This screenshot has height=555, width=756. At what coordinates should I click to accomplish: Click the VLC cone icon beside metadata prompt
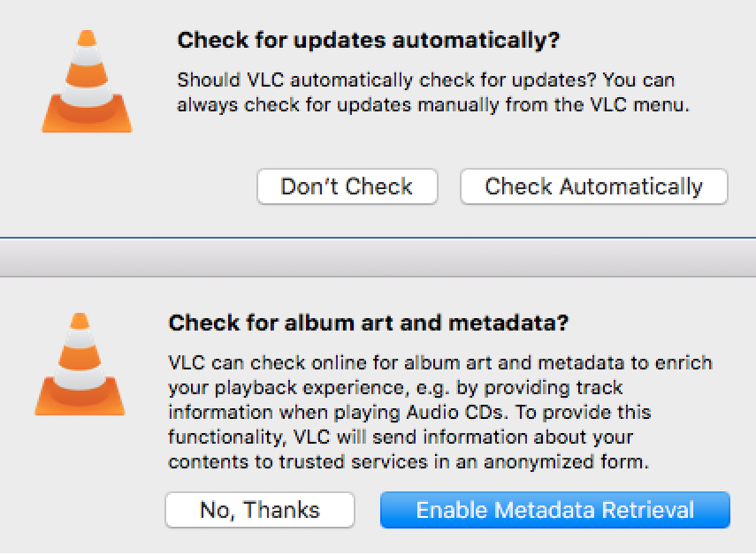[80, 364]
